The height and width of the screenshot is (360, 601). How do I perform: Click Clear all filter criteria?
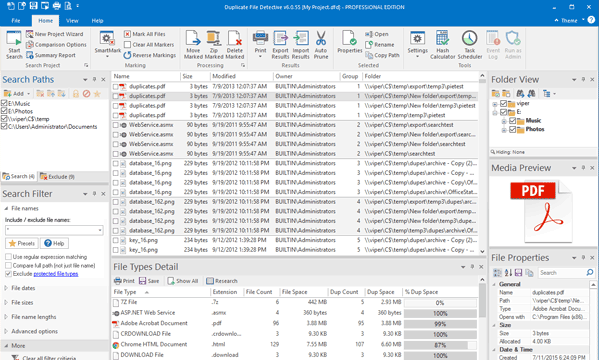49,358
